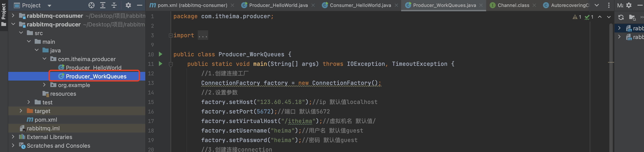This screenshot has height=152, width=644.
Task: Hide the Project tool window
Action: pos(139,5)
